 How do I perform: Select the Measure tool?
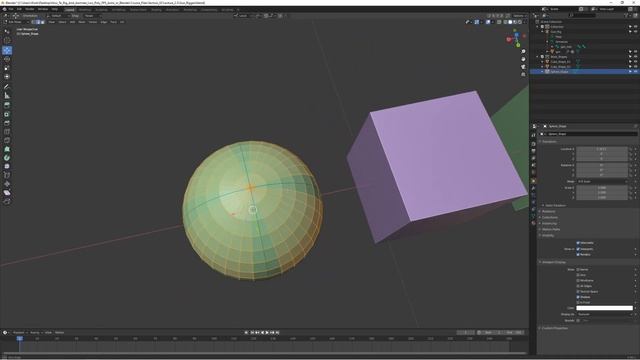(x=7, y=96)
